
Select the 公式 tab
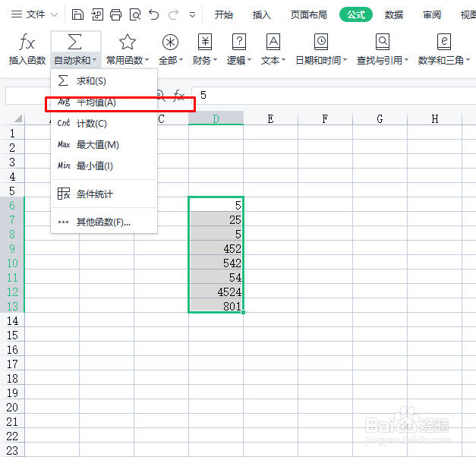pos(356,14)
